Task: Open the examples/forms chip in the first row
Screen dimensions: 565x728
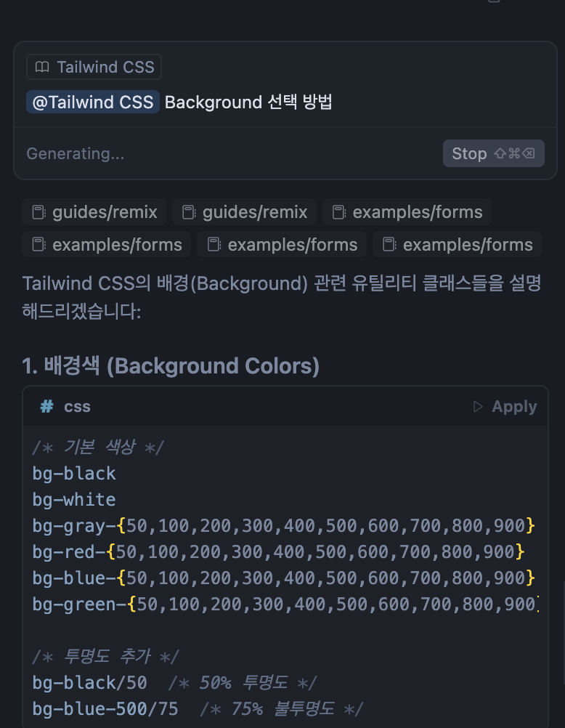Action: coord(407,212)
